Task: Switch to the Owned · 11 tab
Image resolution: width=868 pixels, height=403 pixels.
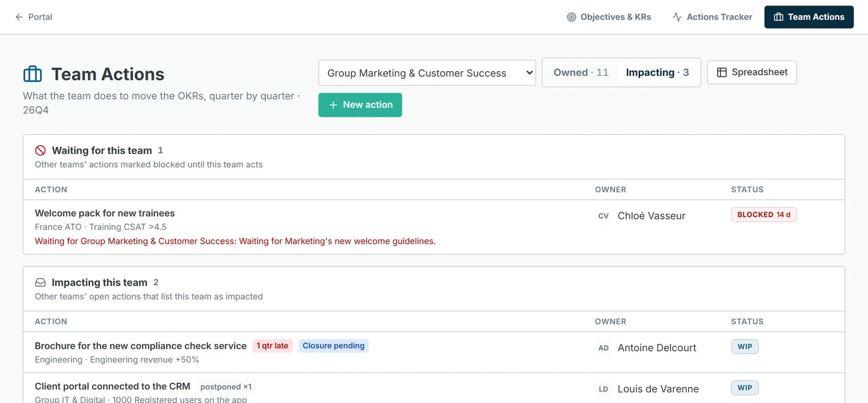Action: tap(581, 72)
